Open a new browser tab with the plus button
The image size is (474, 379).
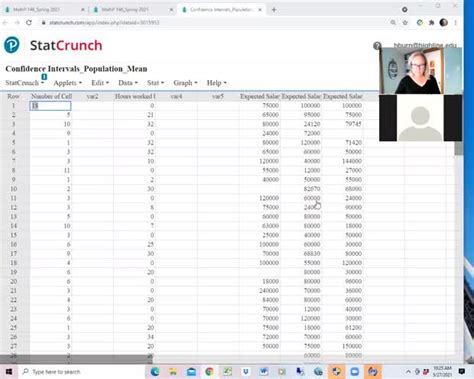coord(274,10)
